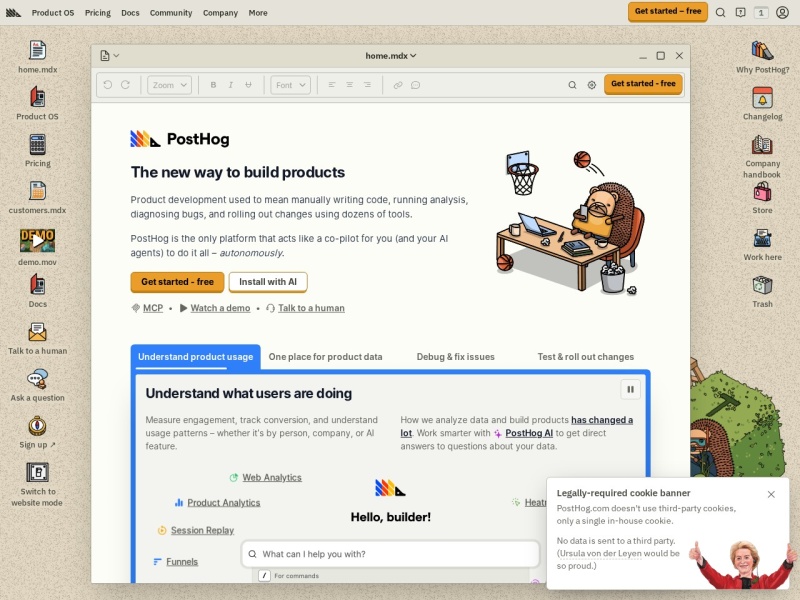Play the demo.mov thumbnail
This screenshot has width=800, height=600.
pyautogui.click(x=37, y=241)
